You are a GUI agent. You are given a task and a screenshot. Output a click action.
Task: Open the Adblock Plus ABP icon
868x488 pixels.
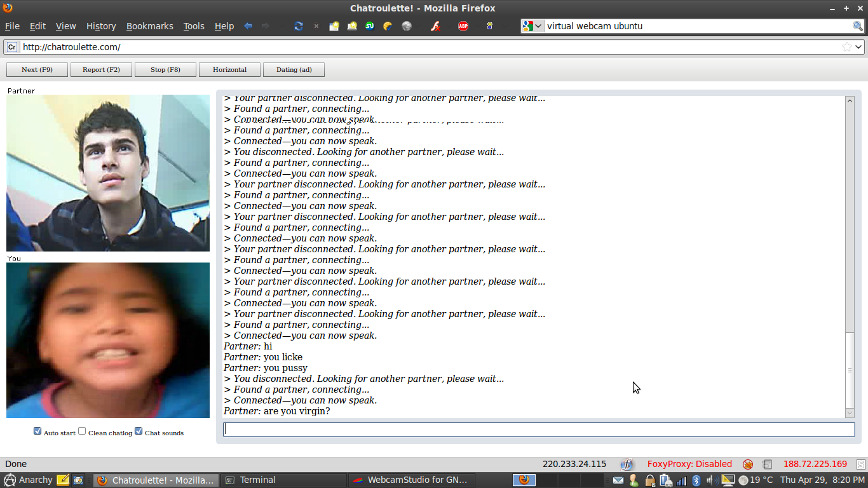point(463,26)
